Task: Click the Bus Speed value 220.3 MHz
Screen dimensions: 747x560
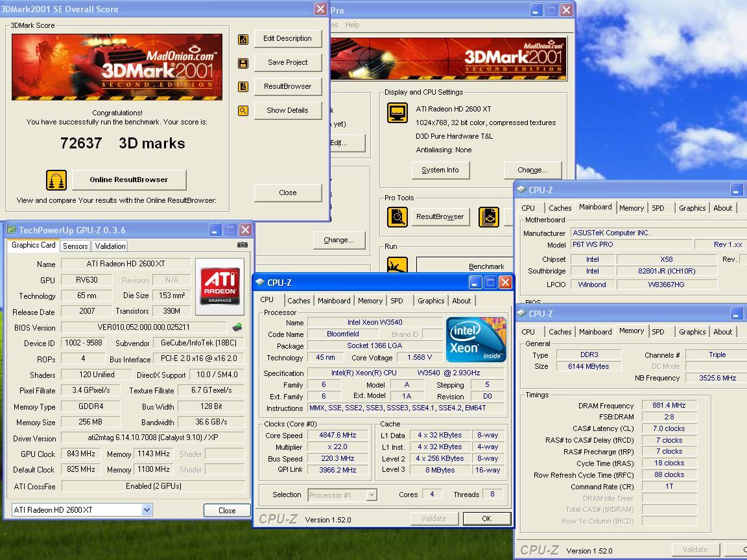Action: click(x=338, y=459)
